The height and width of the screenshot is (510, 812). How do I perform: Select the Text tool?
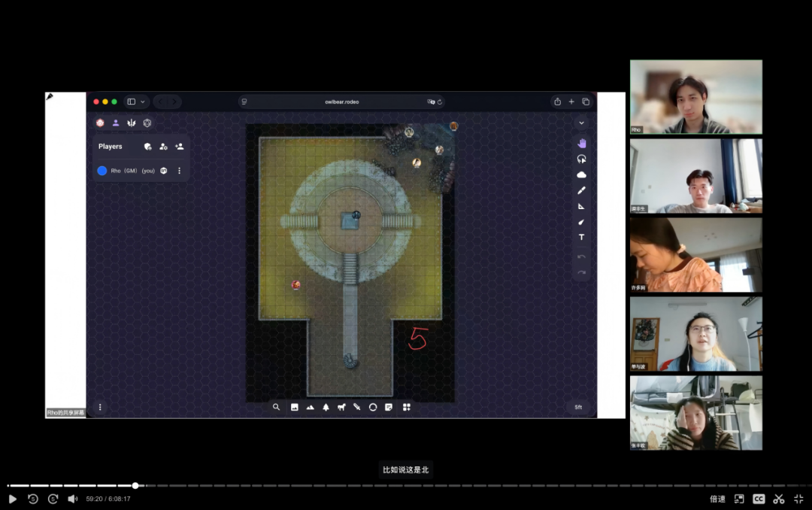(581, 238)
